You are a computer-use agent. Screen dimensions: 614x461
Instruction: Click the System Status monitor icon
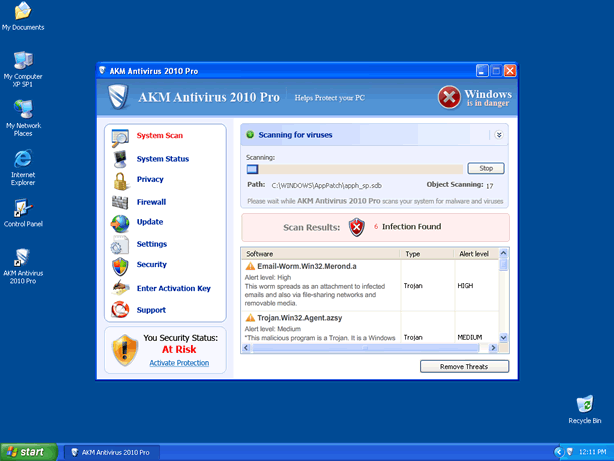click(x=120, y=158)
